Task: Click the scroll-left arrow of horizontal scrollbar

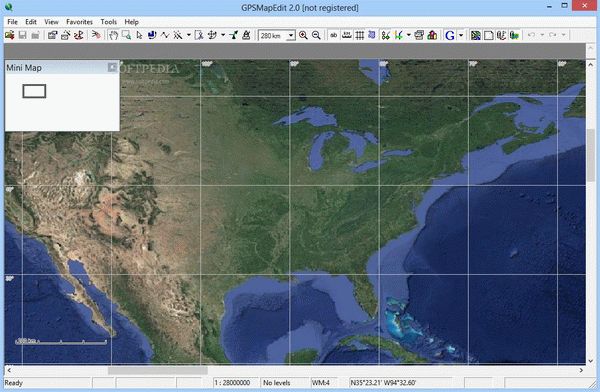Action: click(9, 371)
